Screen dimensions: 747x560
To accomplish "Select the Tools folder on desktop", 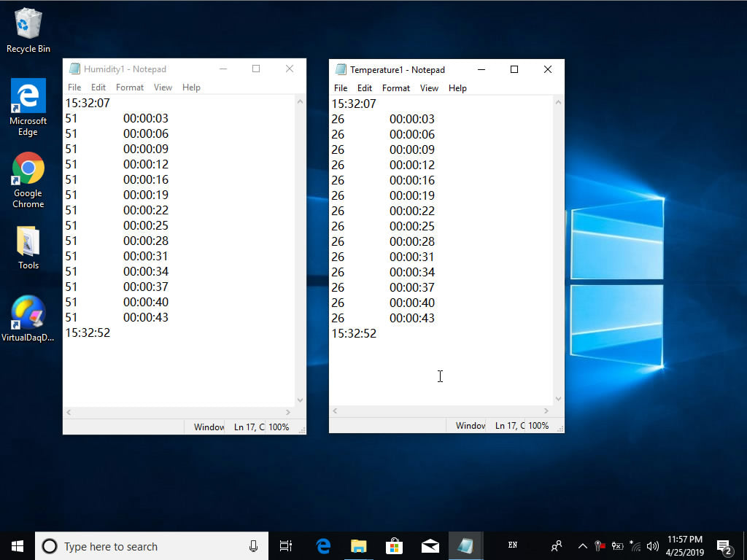I will 28,248.
